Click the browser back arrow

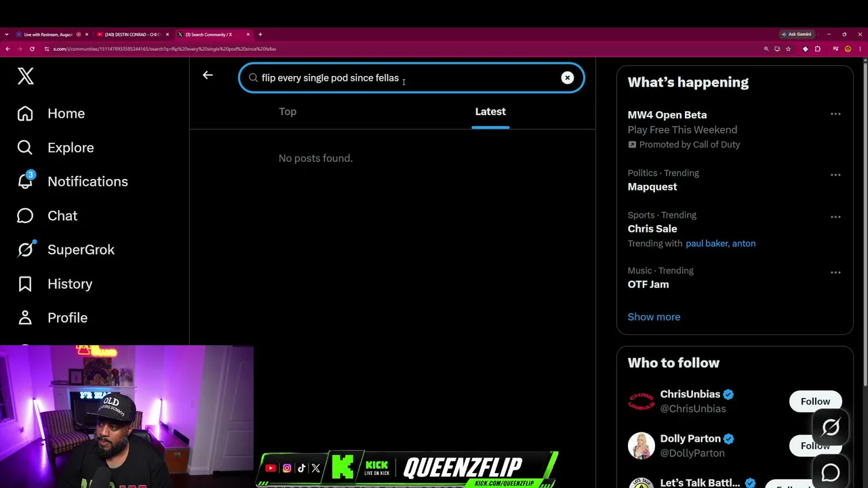tap(7, 49)
